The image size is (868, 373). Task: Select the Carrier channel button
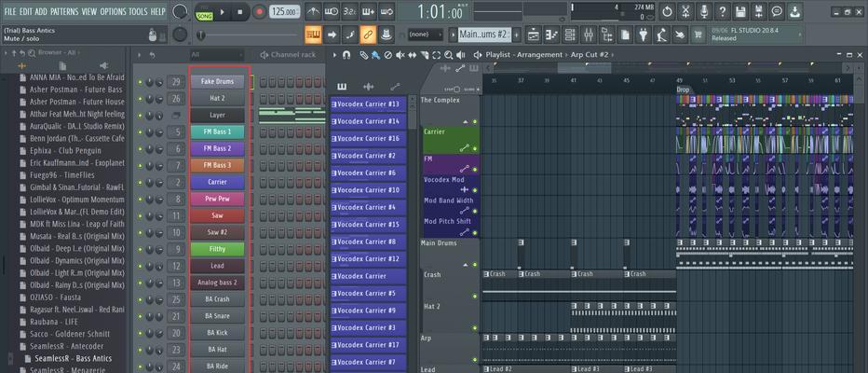coord(218,182)
